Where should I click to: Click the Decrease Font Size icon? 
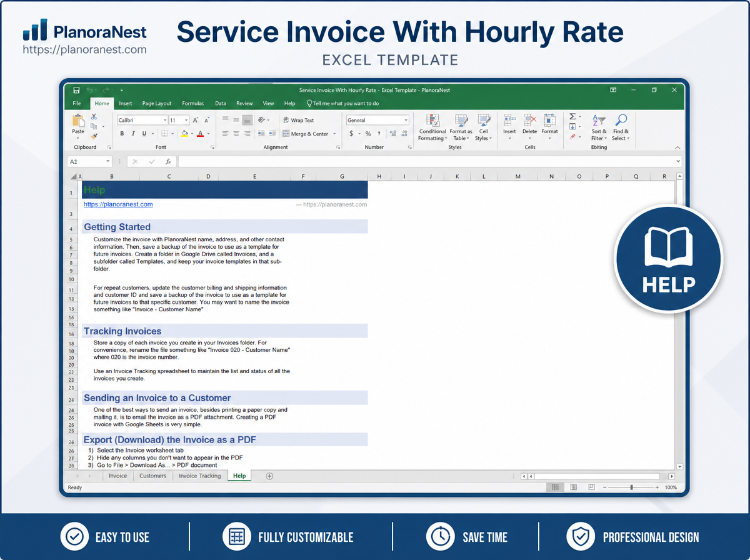[x=206, y=120]
